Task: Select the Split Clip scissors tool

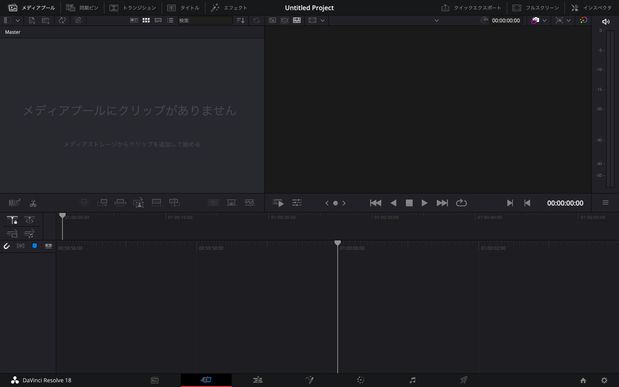Action: [x=33, y=203]
